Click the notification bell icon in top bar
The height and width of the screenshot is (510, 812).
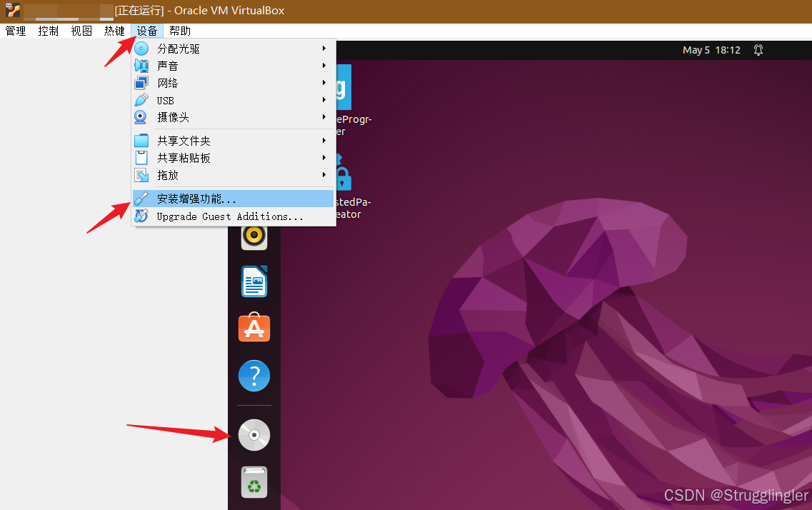(x=758, y=50)
